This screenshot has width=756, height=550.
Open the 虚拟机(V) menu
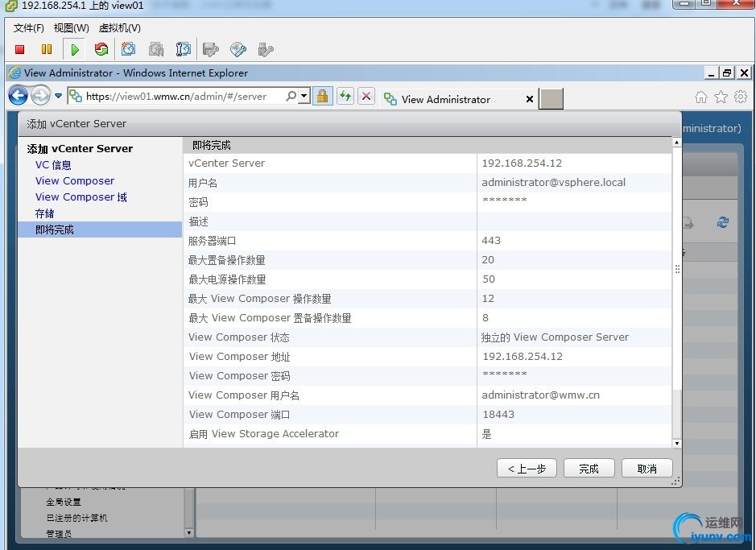coord(120,28)
